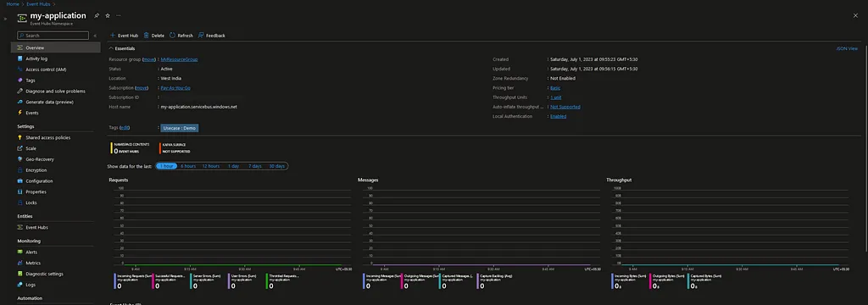The width and height of the screenshot is (868, 305).
Task: Open the Pay-As-You-Go subscription link
Action: coord(176,88)
